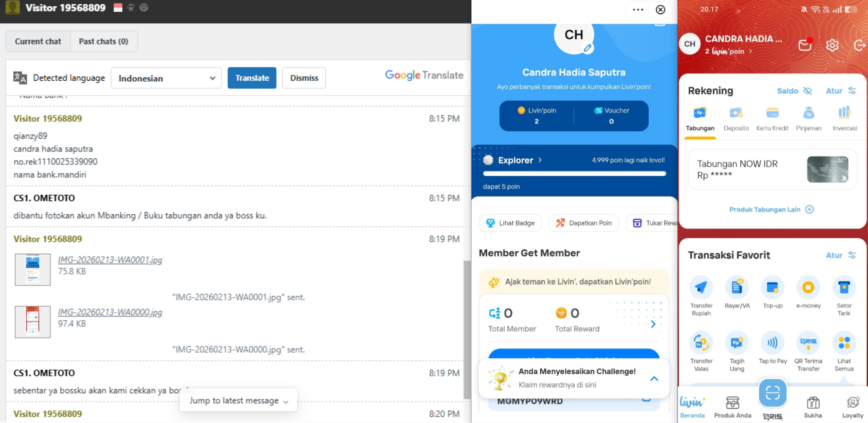Open IMG-20260213-WA0001.jpg file link
Viewport: 868px width, 423px height.
point(110,260)
